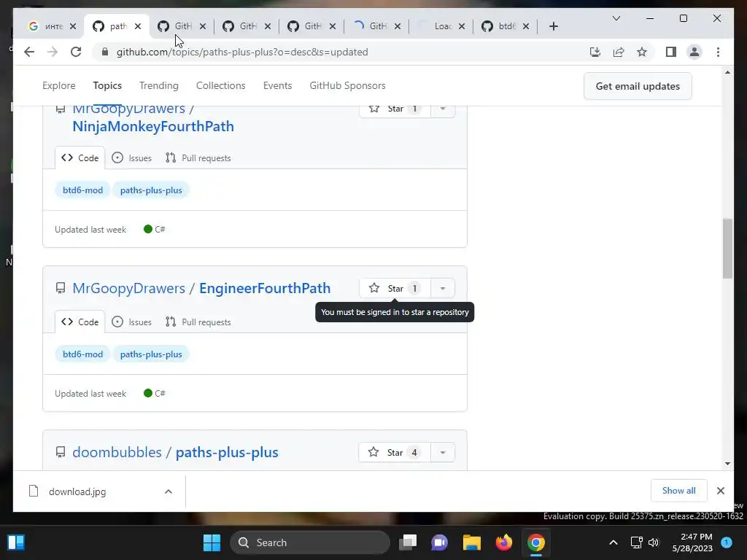The image size is (747, 560).
Task: Launch Firefox from the taskbar
Action: click(x=503, y=542)
